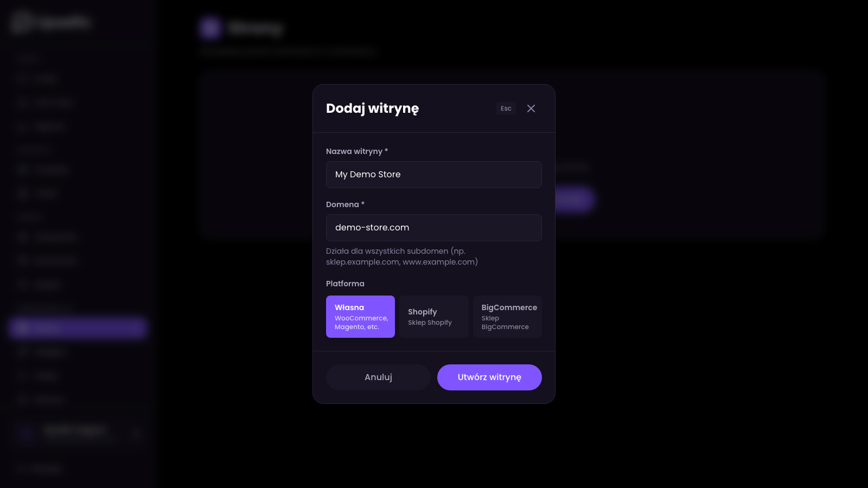Screen dimensions: 868x488
Task: Click the highlighted purple sidebar menu item
Action: pyautogui.click(x=78, y=328)
